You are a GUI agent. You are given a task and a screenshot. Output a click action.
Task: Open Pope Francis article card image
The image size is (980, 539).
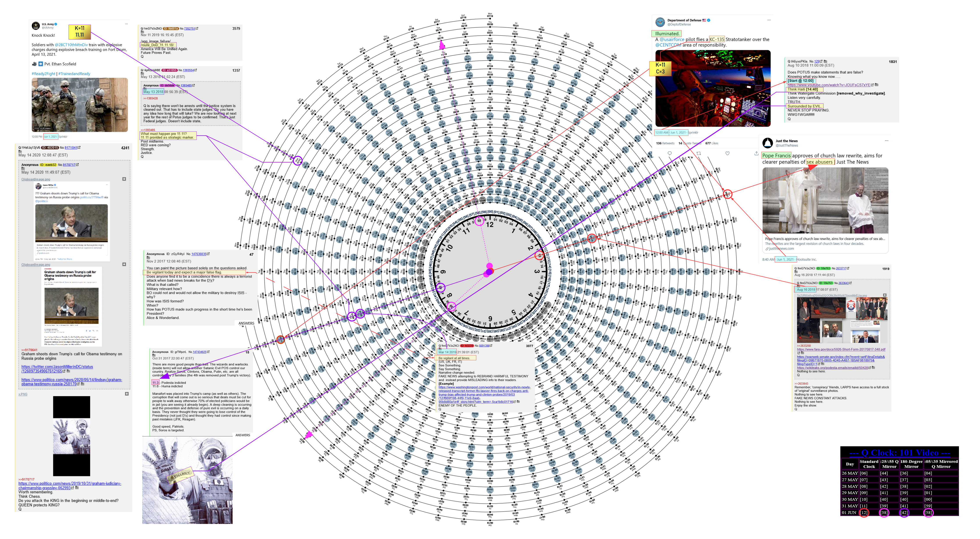(825, 201)
